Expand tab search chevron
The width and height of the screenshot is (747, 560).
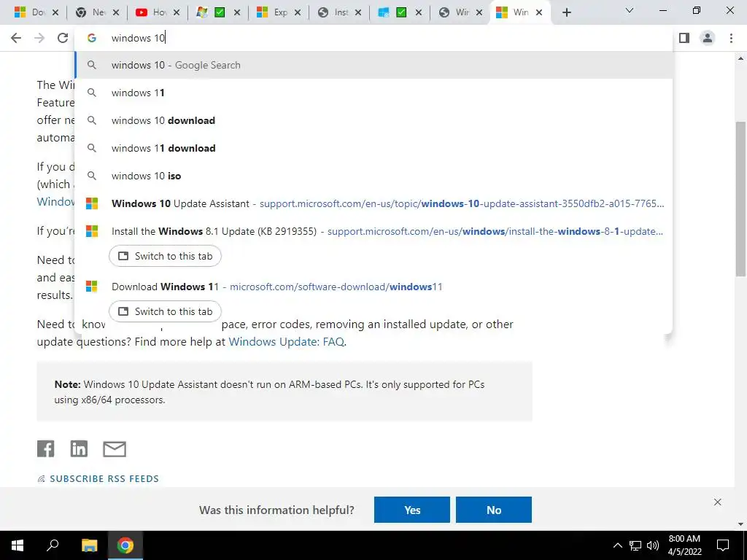coord(630,10)
